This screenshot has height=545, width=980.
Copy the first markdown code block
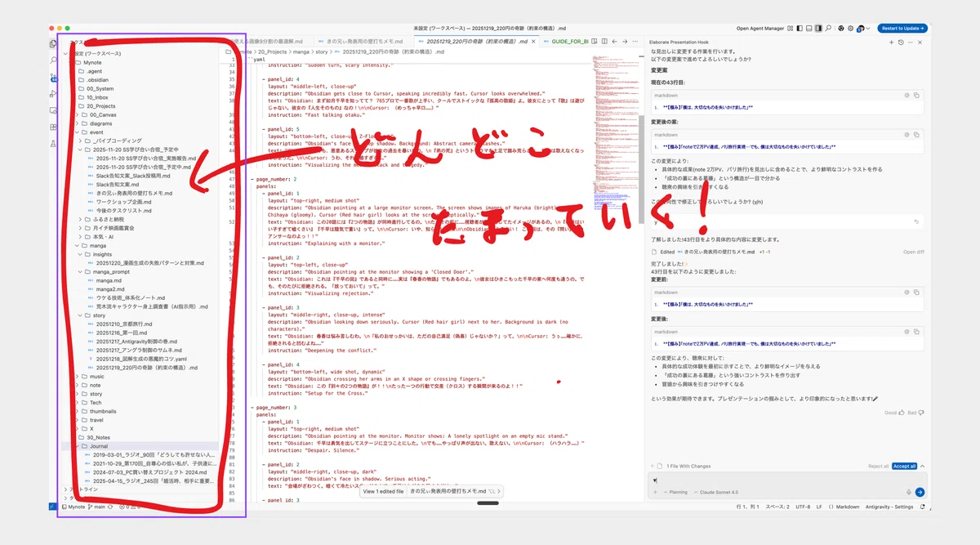[x=918, y=96]
